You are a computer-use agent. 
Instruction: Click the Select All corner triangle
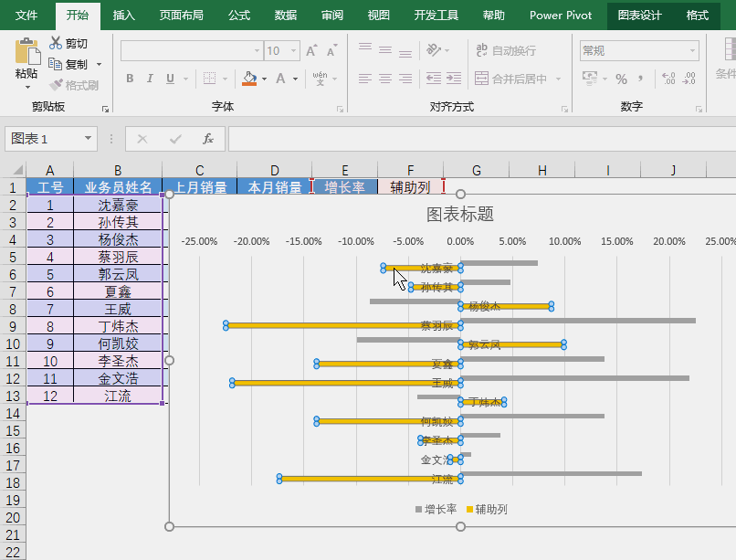coord(17,169)
